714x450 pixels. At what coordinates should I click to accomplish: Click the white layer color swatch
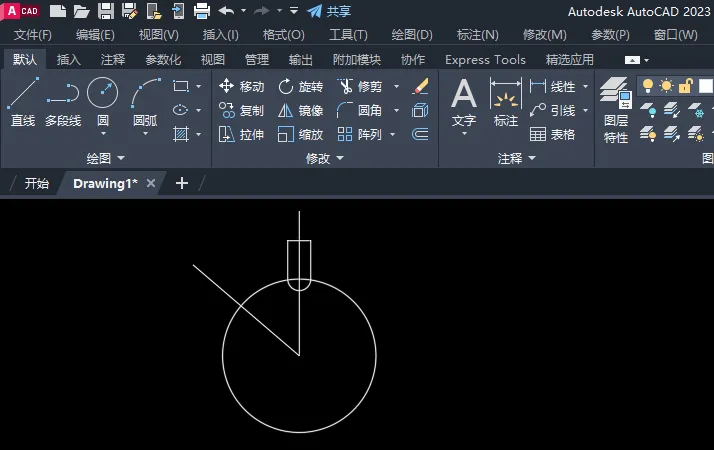(x=705, y=86)
